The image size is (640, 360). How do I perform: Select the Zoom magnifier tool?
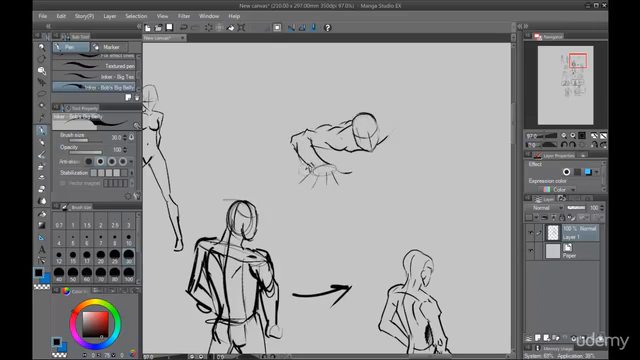[x=42, y=47]
